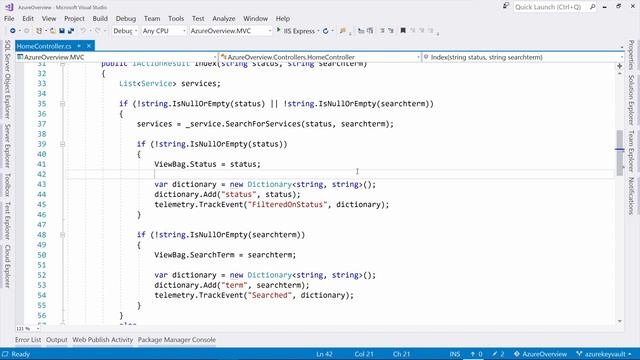Open the Analyze menu
The height and width of the screenshot is (360, 640).
(224, 18)
